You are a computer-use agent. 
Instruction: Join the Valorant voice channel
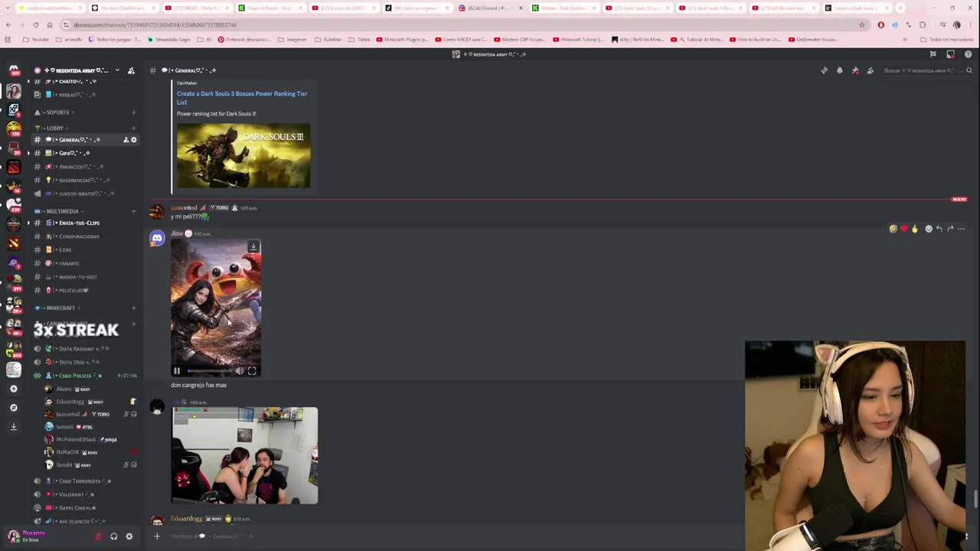pos(84,494)
